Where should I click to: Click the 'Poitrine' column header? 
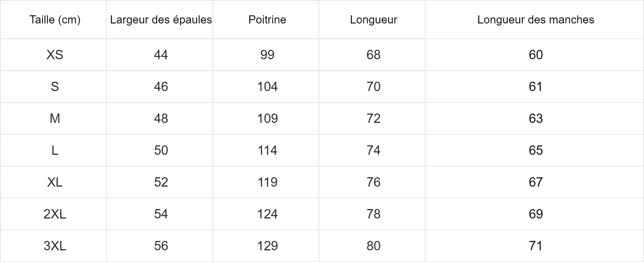pyautogui.click(x=267, y=20)
